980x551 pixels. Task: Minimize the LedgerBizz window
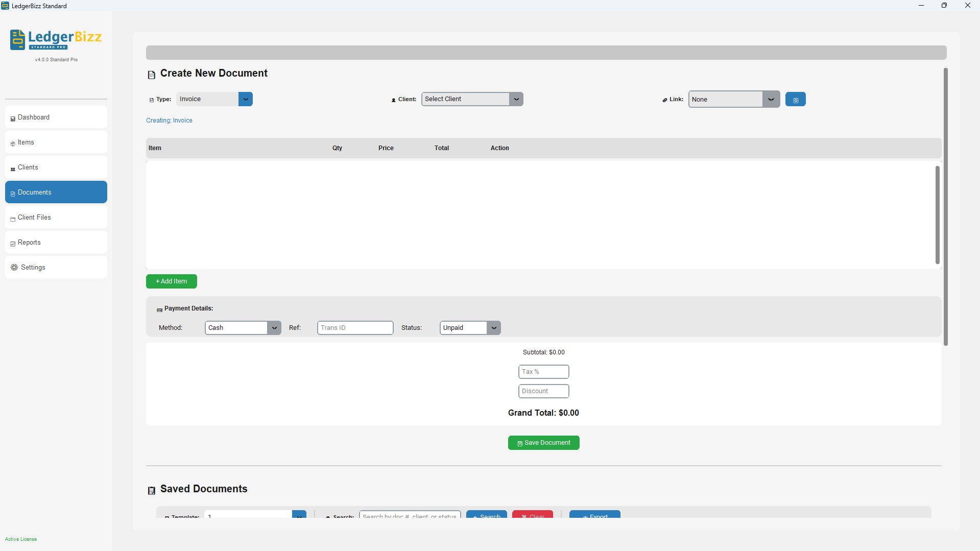pyautogui.click(x=921, y=6)
